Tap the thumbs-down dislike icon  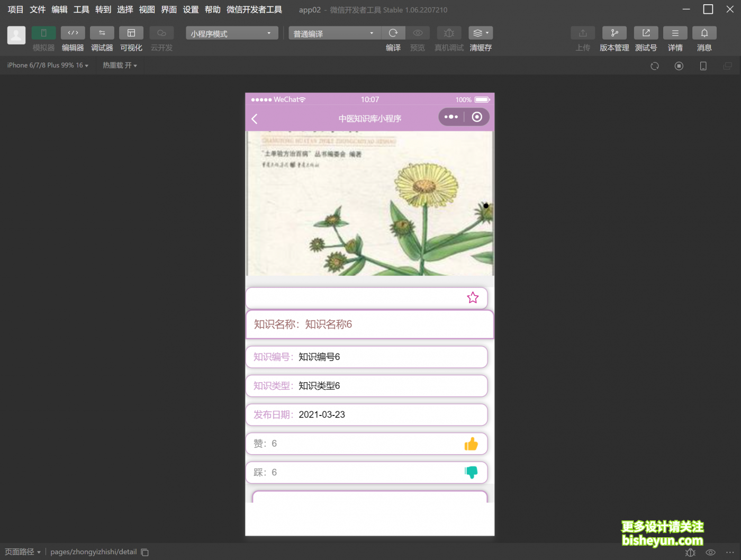pyautogui.click(x=471, y=472)
